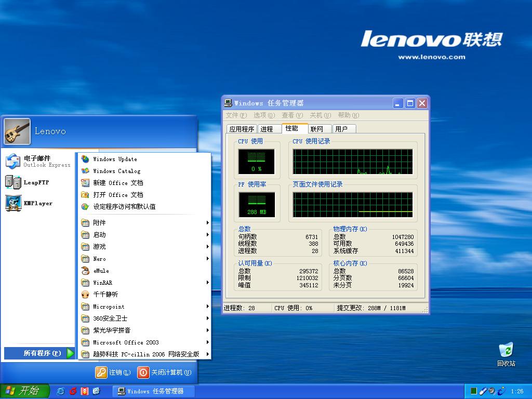532x399 pixels.
Task: Expand the 附件 submenu arrow
Action: (x=207, y=223)
